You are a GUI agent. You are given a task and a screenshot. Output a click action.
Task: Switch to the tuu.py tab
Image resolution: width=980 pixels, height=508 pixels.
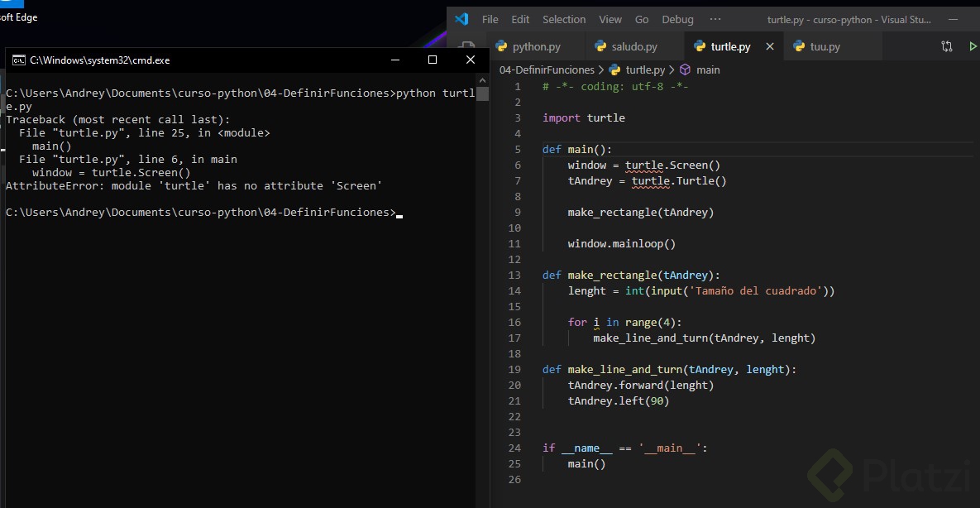pos(825,46)
